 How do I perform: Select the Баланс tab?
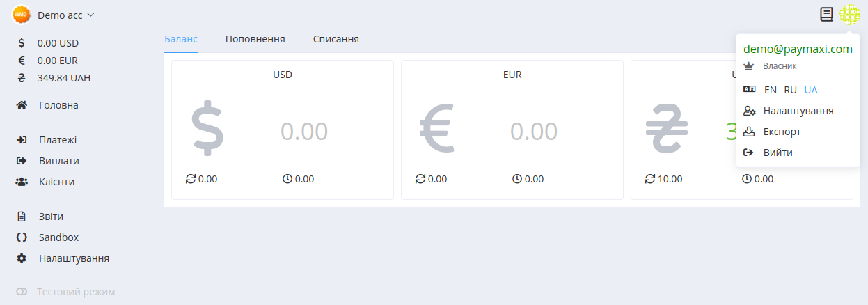click(181, 39)
